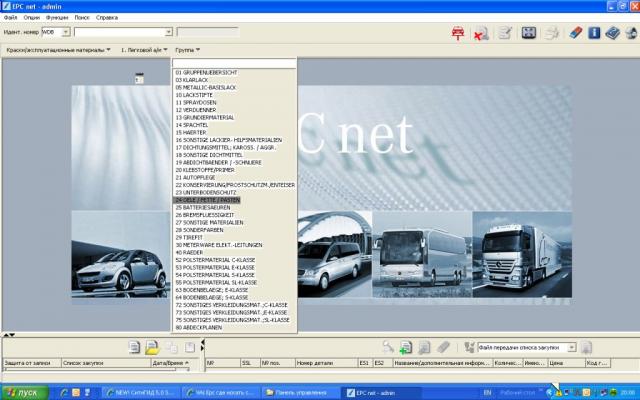Expand the 'Файл передачи списка закупки' dropdown

[571, 347]
